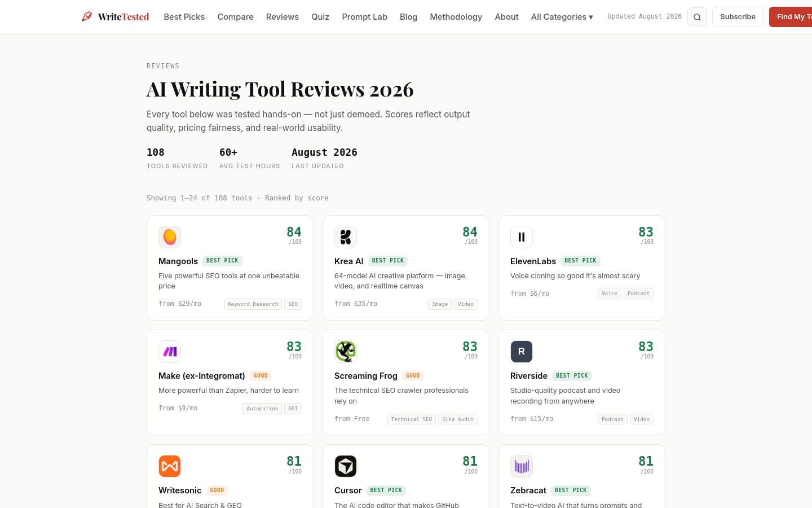Click the Screaming Frog logo icon
Viewport: 812px width, 508px height.
pyautogui.click(x=346, y=352)
